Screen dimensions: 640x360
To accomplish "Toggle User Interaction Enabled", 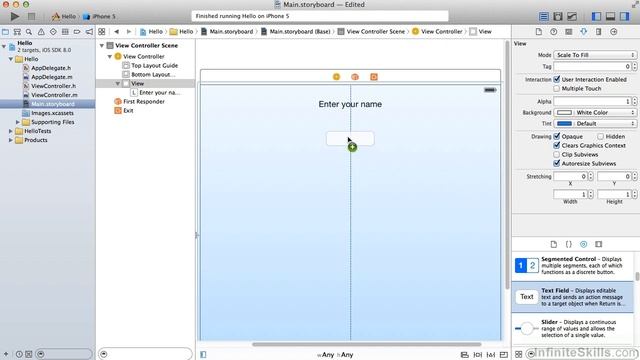I will pyautogui.click(x=557, y=79).
